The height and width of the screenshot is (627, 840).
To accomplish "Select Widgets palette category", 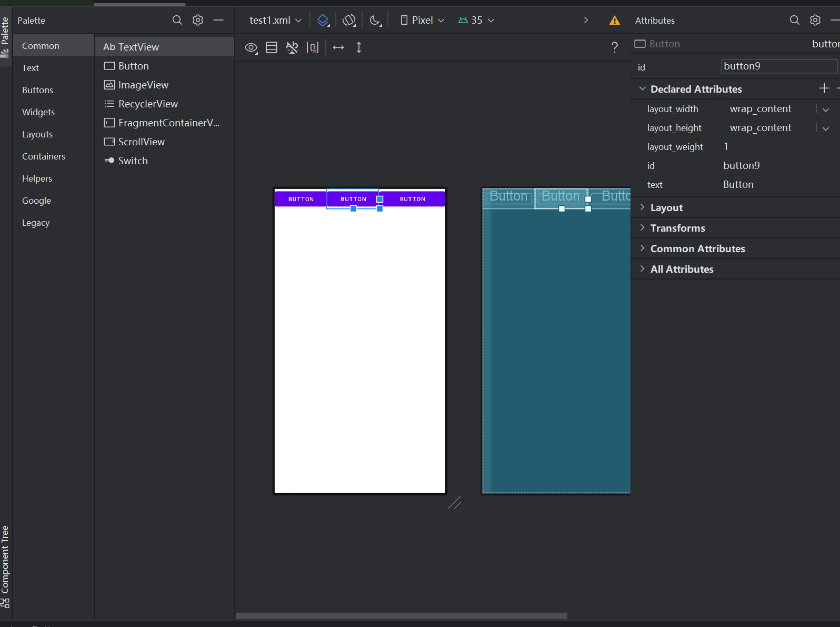I will (x=54, y=112).
